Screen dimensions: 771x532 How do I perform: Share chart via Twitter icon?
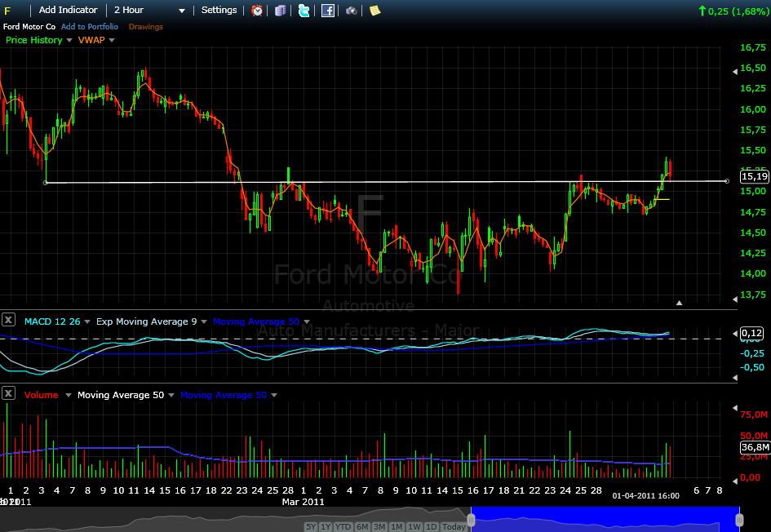[304, 11]
